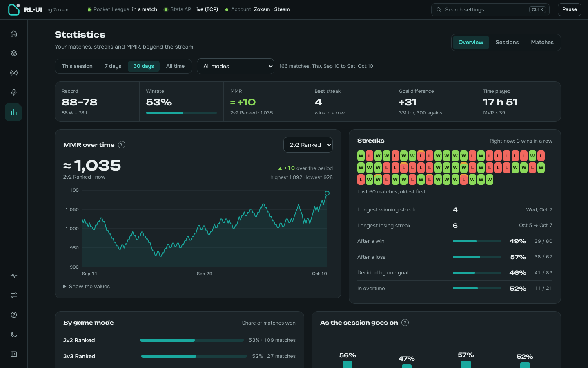This screenshot has width=588, height=368.
Task: Open the help tooltip beside MMR over time
Action: tap(122, 145)
